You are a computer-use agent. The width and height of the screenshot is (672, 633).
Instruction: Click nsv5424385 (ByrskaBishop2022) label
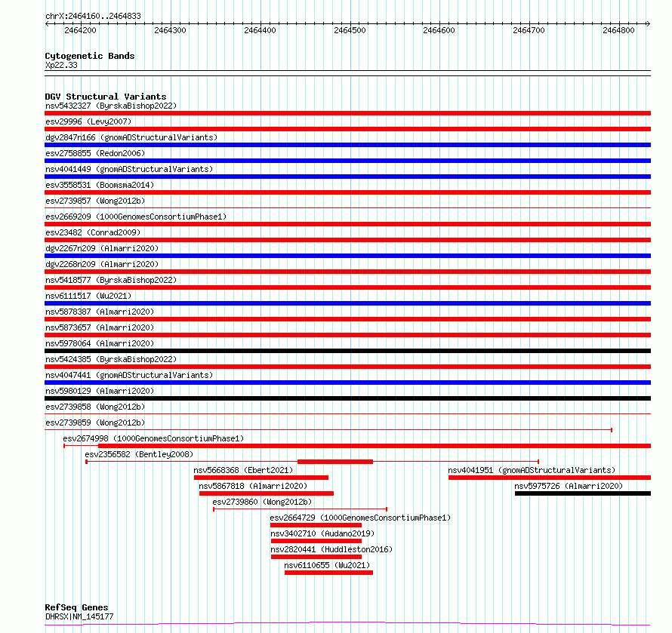(x=111, y=359)
